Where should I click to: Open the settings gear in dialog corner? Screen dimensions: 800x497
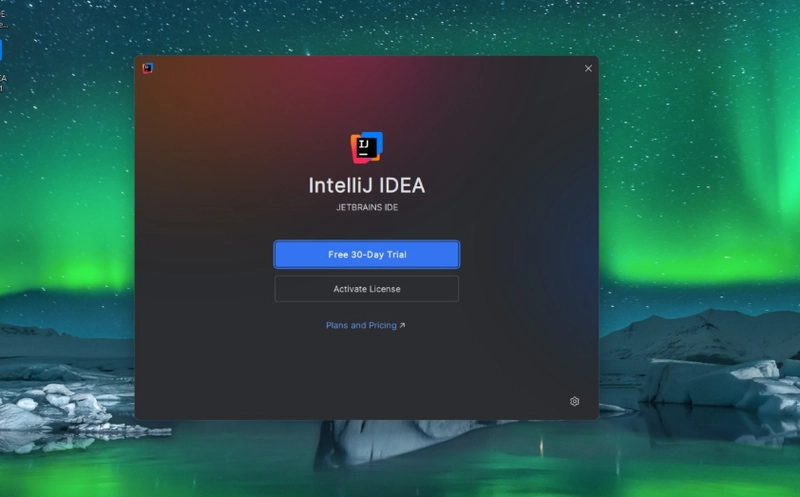[574, 402]
